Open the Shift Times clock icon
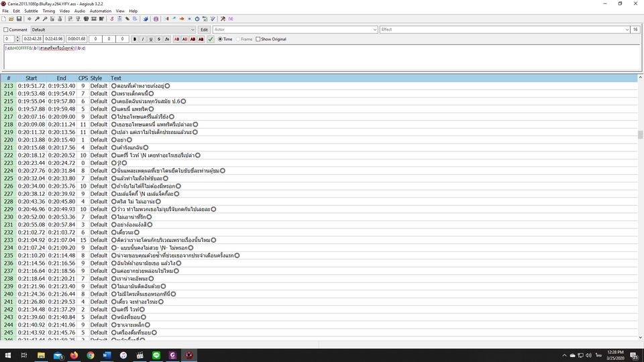The width and height of the screenshot is (644, 362). point(197,19)
